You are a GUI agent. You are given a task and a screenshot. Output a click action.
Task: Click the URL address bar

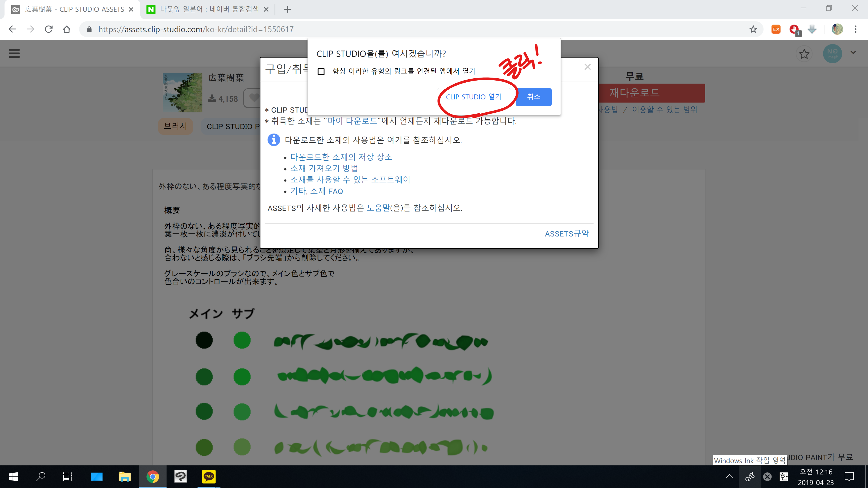click(x=404, y=29)
